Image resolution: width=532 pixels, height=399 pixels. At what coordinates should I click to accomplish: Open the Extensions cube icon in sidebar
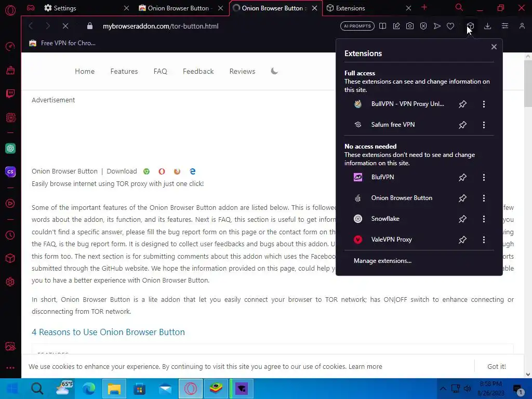(10, 258)
